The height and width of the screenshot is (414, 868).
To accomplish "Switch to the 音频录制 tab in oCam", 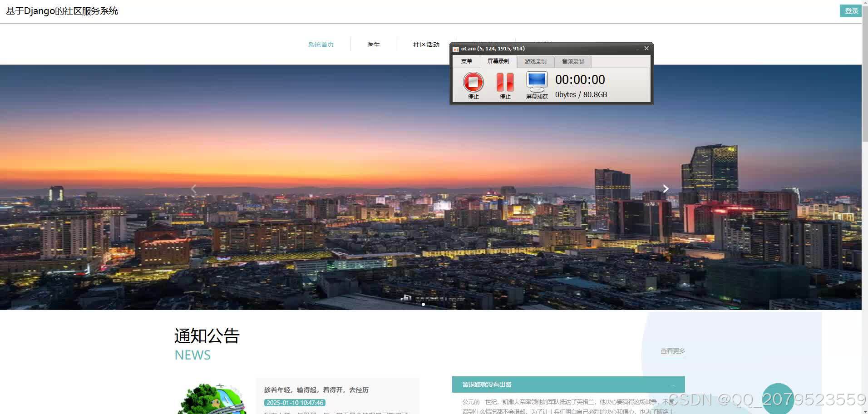I will point(572,62).
